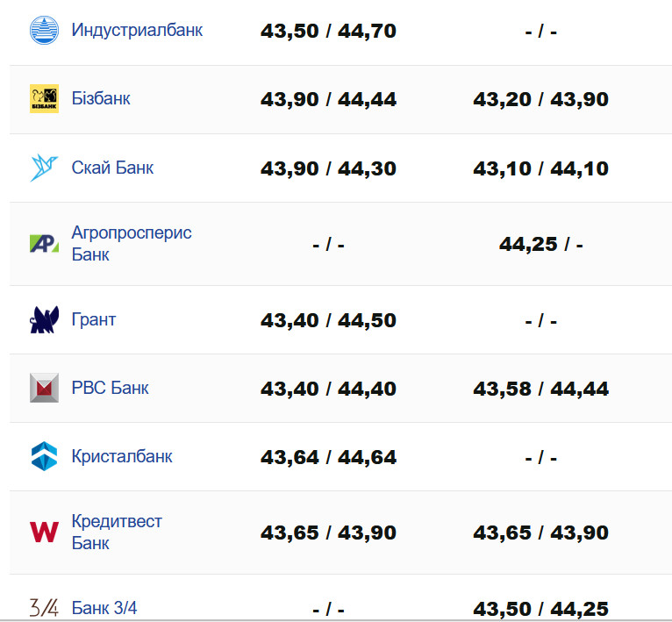Click the Скай Банк bird logo
The image size is (672, 622).
[44, 168]
